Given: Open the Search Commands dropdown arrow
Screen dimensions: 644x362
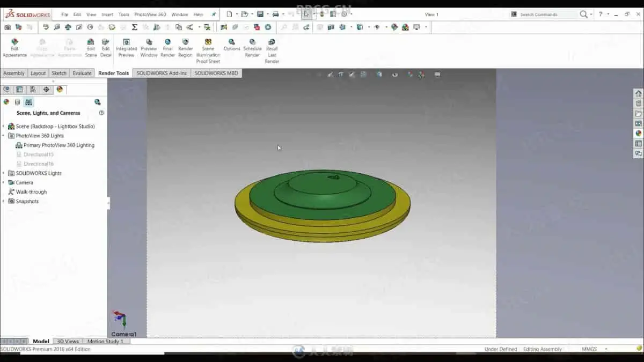Looking at the screenshot, I should tap(591, 14).
